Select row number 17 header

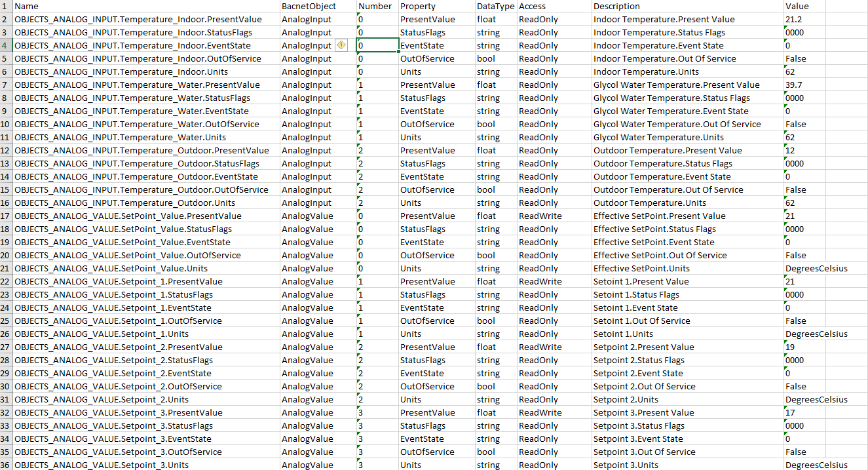click(x=6, y=216)
